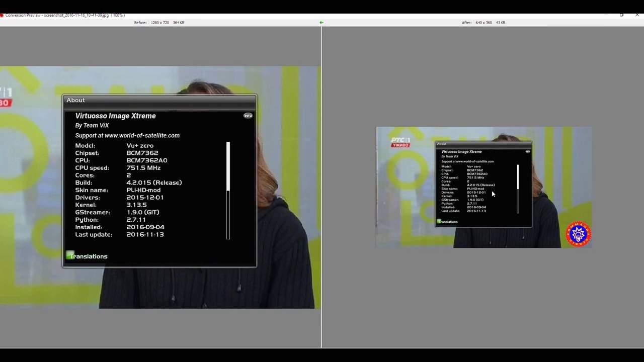
Task: Click the After preview image thumbnail
Action: [484, 187]
